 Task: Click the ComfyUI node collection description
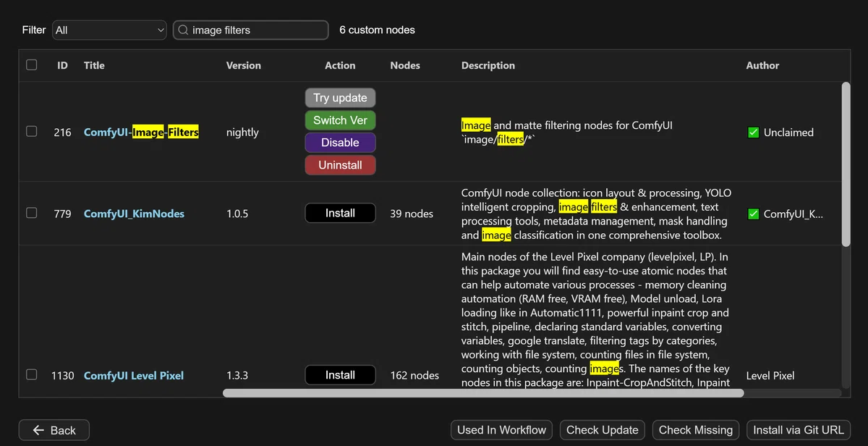pyautogui.click(x=596, y=214)
